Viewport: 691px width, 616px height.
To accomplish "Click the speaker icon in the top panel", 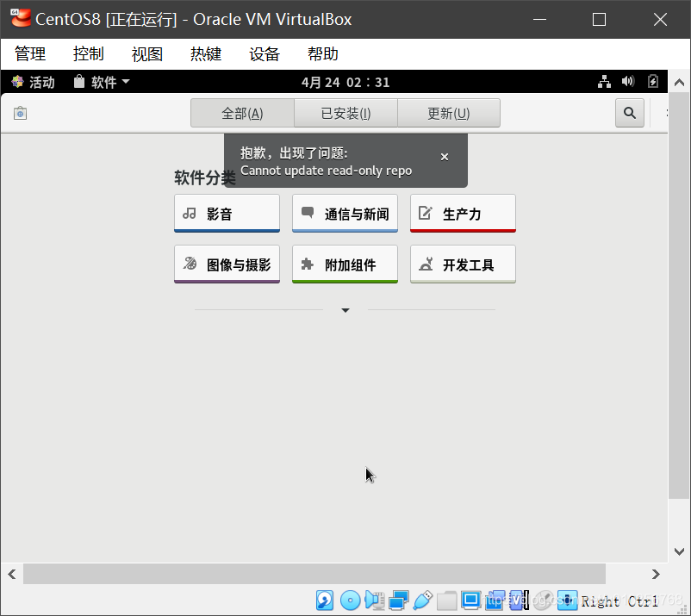I will (x=628, y=81).
